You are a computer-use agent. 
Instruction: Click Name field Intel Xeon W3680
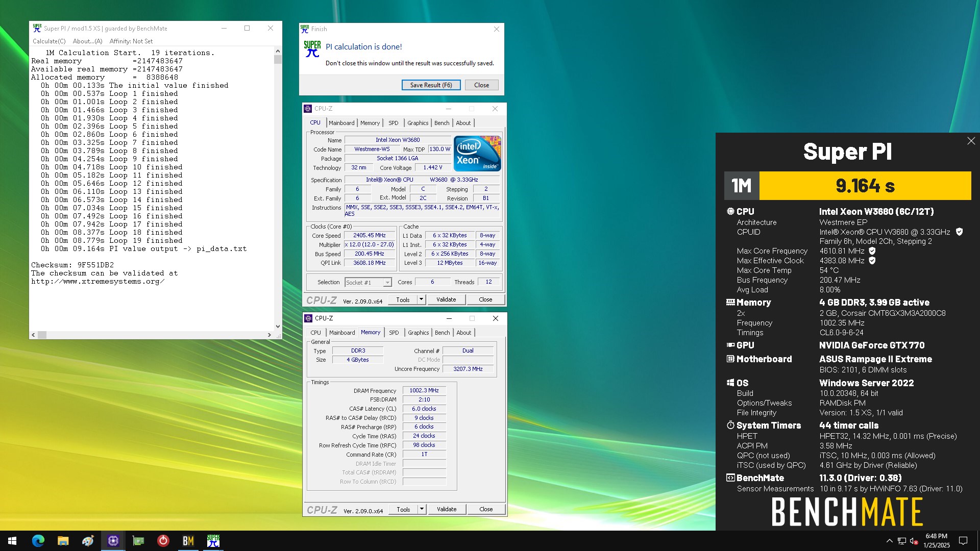tap(398, 140)
